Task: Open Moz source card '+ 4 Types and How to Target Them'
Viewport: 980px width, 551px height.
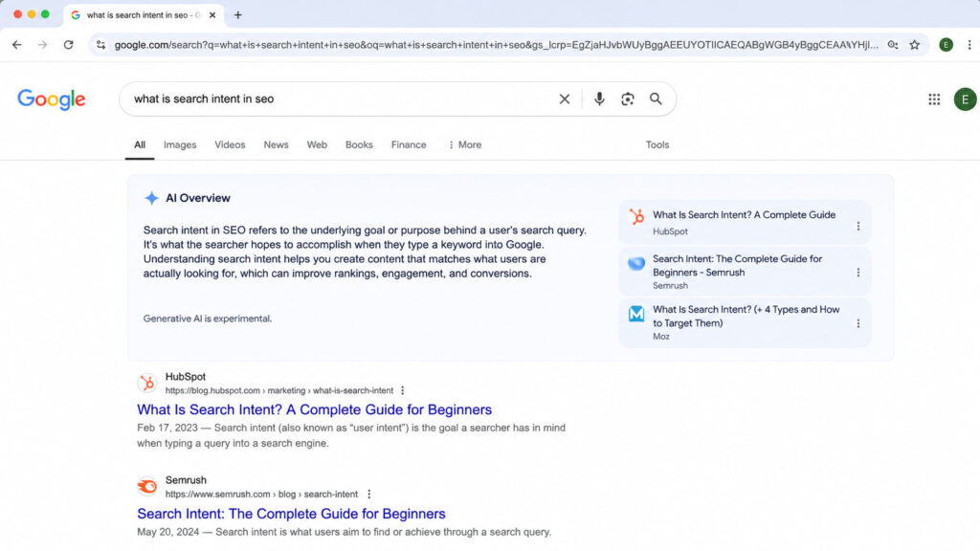Action: 745,322
